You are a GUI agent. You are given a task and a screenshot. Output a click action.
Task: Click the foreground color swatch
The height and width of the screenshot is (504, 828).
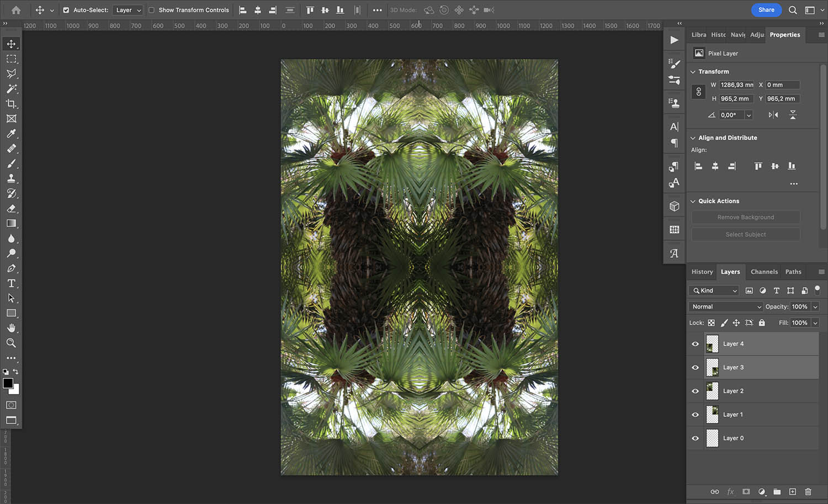(x=8, y=383)
